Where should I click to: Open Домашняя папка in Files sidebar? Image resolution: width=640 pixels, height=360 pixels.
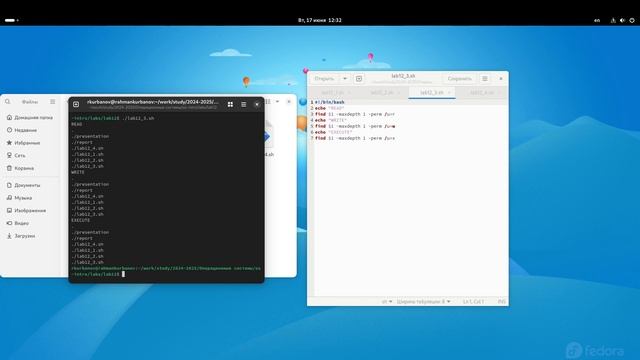click(30, 118)
